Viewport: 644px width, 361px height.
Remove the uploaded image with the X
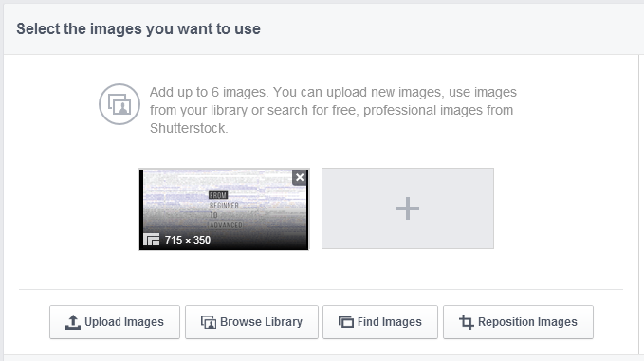pos(300,177)
